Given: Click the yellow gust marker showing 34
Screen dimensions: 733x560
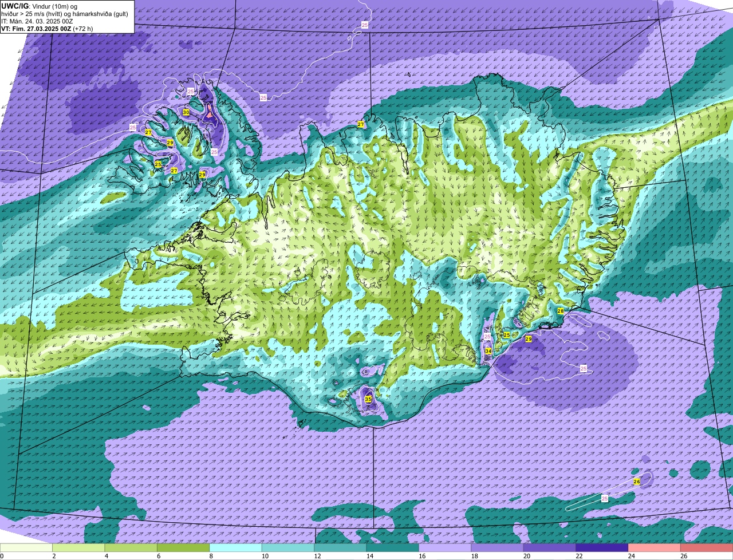Looking at the screenshot, I should 488,351.
